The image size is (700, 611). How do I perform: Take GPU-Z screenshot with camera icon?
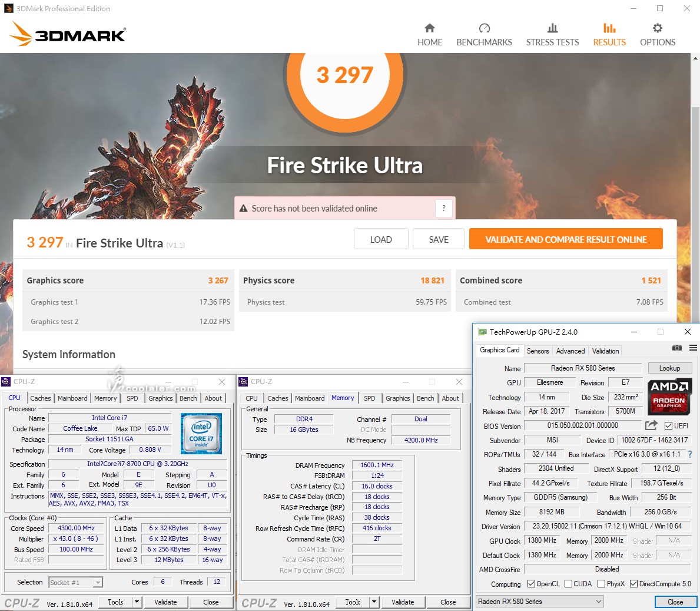[677, 348]
